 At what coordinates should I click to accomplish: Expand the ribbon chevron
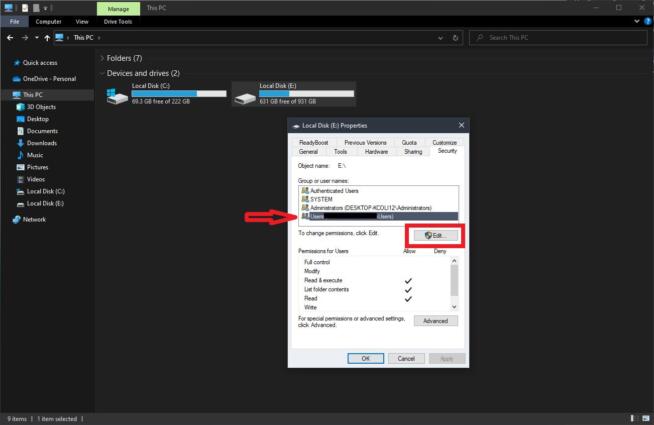tap(636, 21)
